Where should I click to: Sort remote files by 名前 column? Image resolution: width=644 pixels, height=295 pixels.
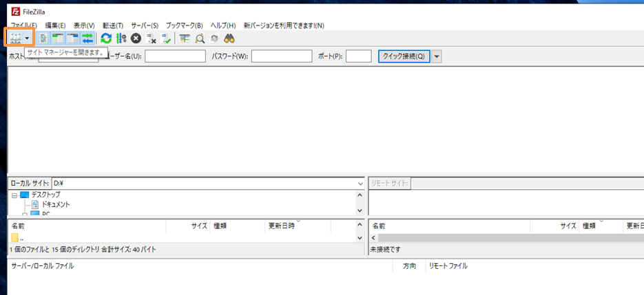click(x=449, y=226)
